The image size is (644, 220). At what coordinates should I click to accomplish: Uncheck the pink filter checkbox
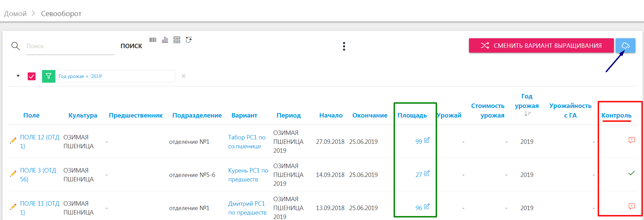pyautogui.click(x=31, y=76)
